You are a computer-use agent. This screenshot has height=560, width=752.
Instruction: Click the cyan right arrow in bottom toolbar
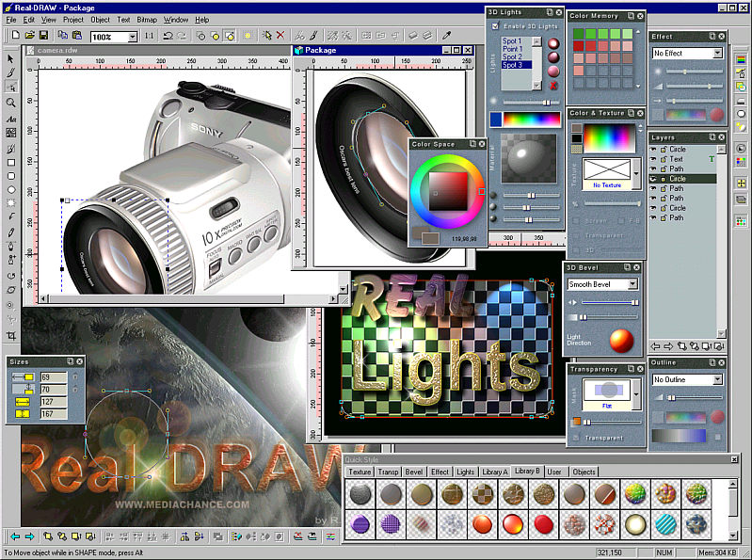tap(29, 536)
